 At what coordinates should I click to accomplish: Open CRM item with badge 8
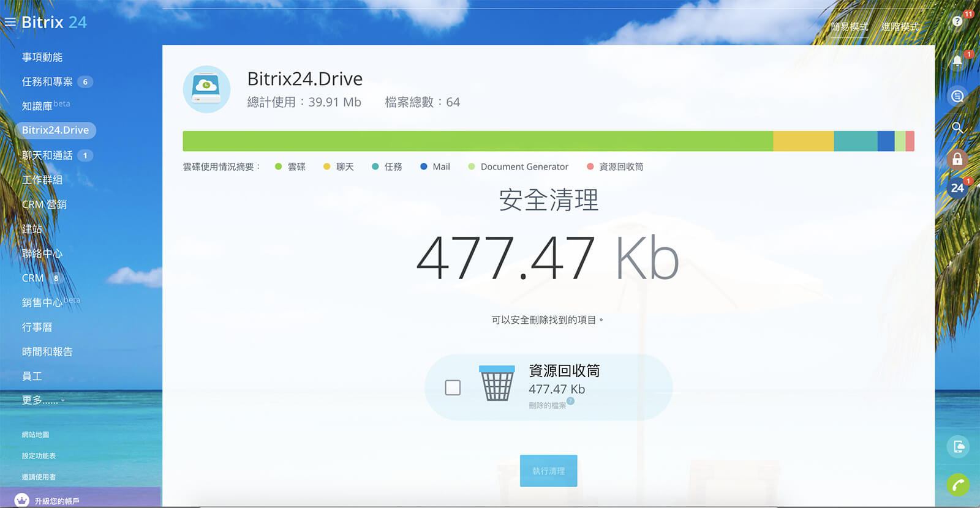pyautogui.click(x=32, y=278)
